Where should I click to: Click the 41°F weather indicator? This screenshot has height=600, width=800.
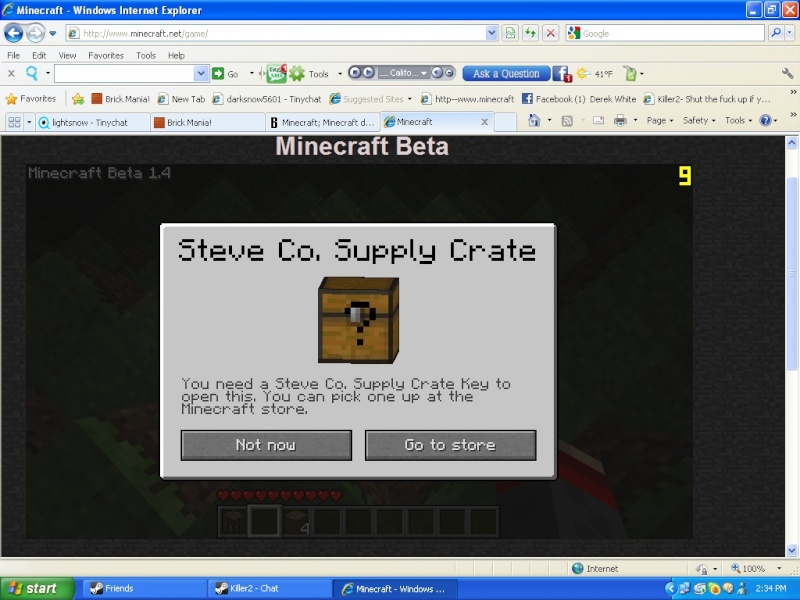pos(595,74)
